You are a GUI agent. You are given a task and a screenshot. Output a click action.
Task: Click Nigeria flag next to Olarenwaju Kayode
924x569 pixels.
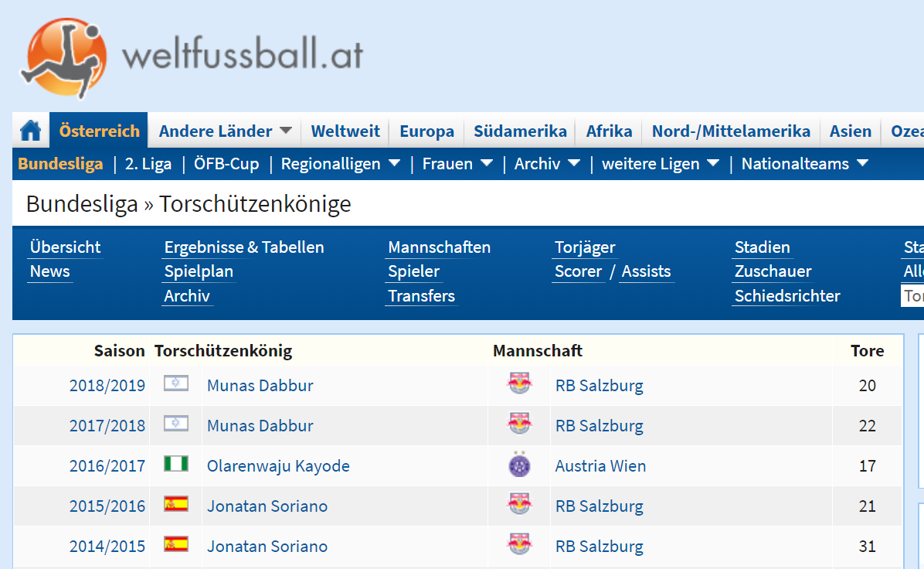pos(175,464)
